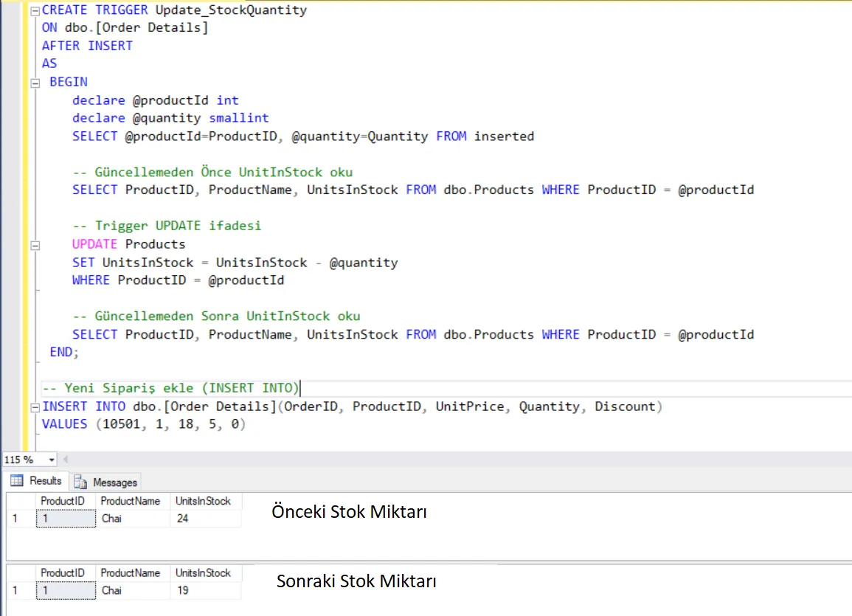Select row 1 header in first grid
852x616 pixels.
click(21, 519)
